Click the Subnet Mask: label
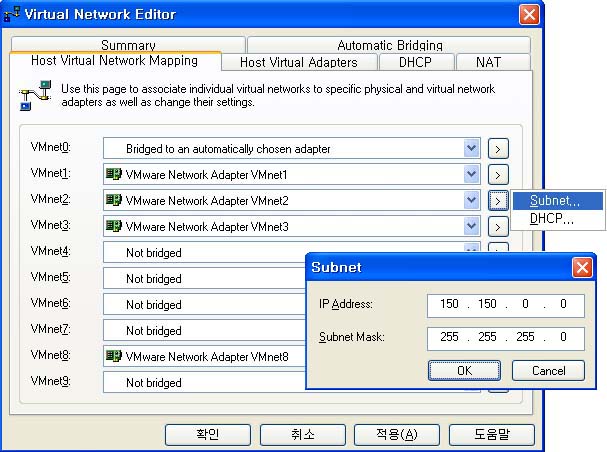This screenshot has width=607, height=452. pyautogui.click(x=352, y=337)
